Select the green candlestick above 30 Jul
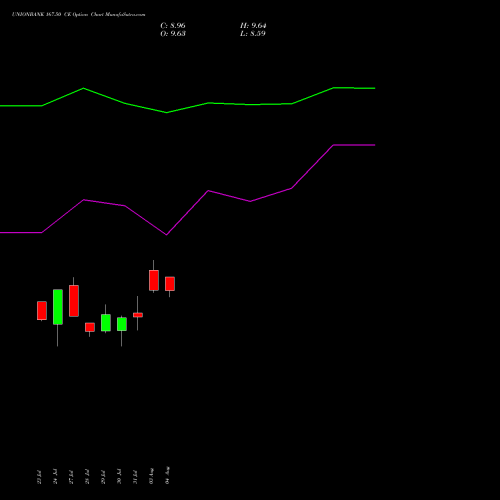 click(x=122, y=324)
